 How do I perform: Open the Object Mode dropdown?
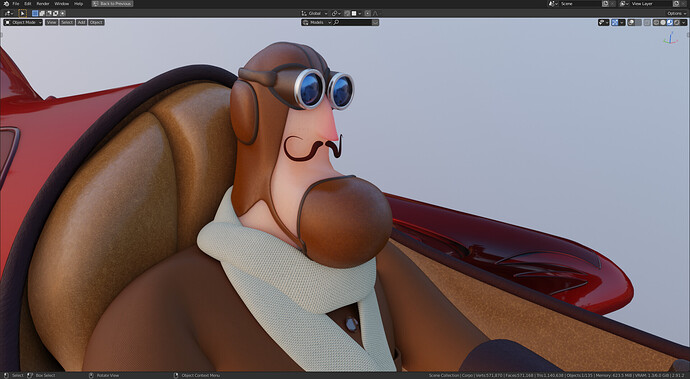(23, 22)
